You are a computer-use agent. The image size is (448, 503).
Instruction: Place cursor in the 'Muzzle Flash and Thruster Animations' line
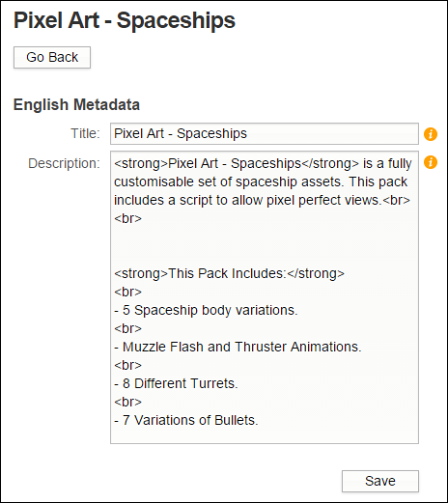238,347
